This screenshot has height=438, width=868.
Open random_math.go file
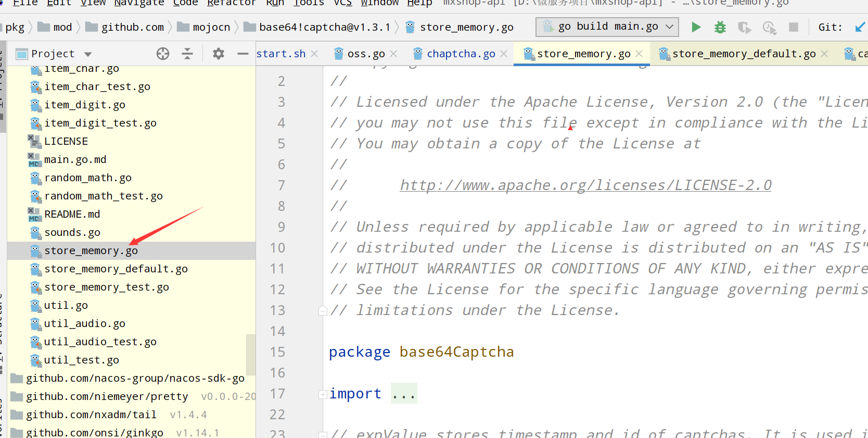88,178
